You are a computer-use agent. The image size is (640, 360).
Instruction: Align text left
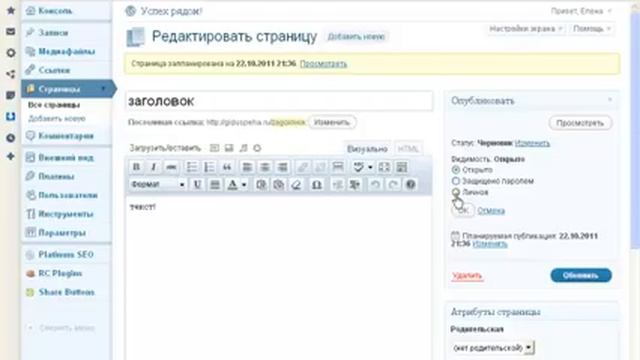[247, 167]
